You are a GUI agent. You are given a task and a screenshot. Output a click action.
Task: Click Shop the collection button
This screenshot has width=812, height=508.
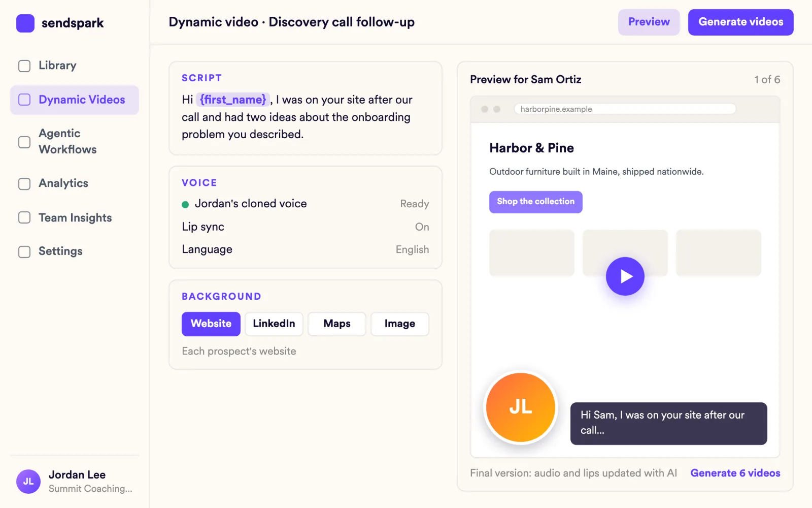tap(536, 202)
